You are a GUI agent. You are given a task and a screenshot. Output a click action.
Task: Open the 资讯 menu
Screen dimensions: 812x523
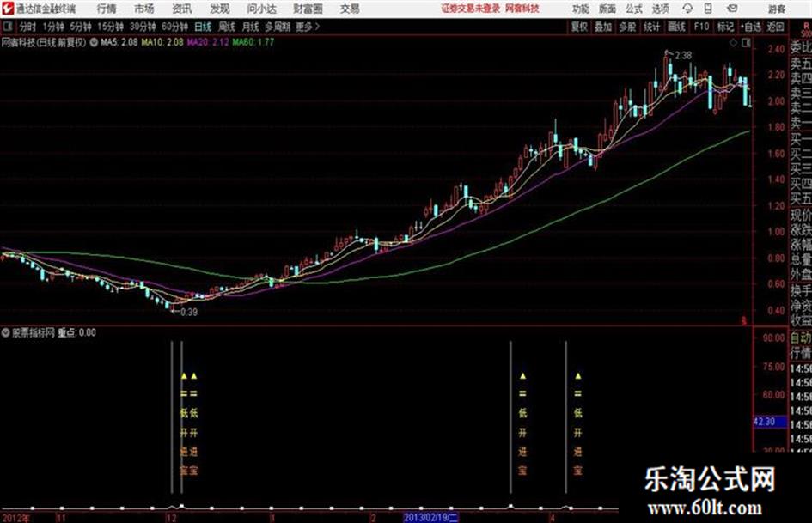tap(182, 9)
